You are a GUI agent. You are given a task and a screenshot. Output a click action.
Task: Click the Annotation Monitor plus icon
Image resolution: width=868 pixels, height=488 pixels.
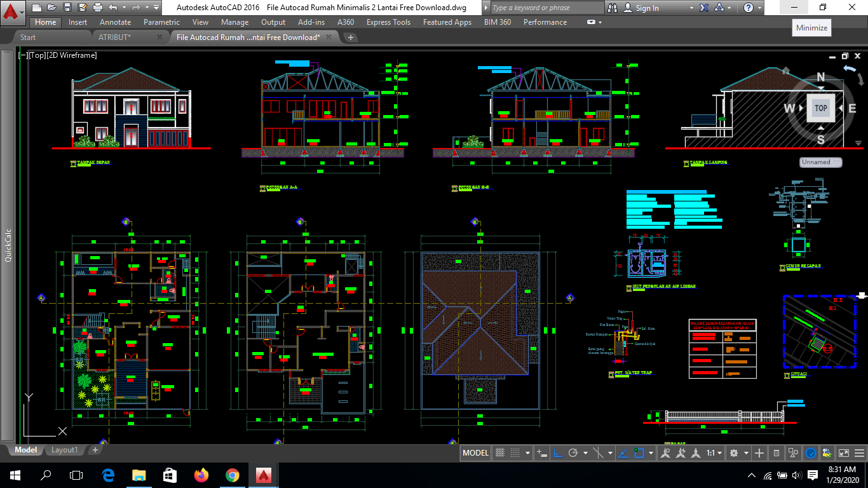(759, 453)
